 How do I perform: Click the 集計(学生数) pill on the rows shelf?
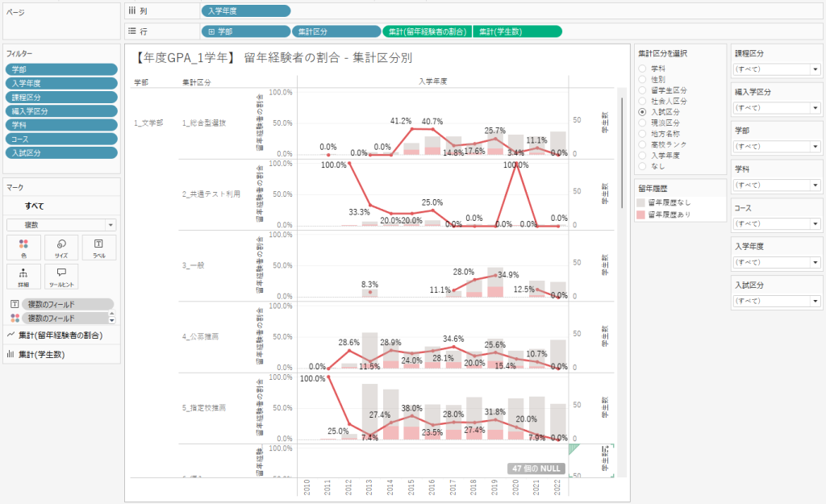pos(516,31)
